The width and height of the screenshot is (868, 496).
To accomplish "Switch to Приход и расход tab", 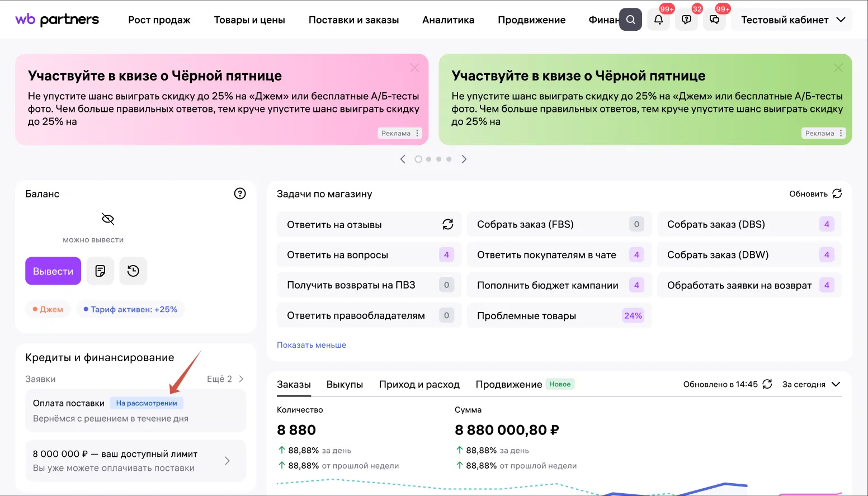I will coord(419,385).
